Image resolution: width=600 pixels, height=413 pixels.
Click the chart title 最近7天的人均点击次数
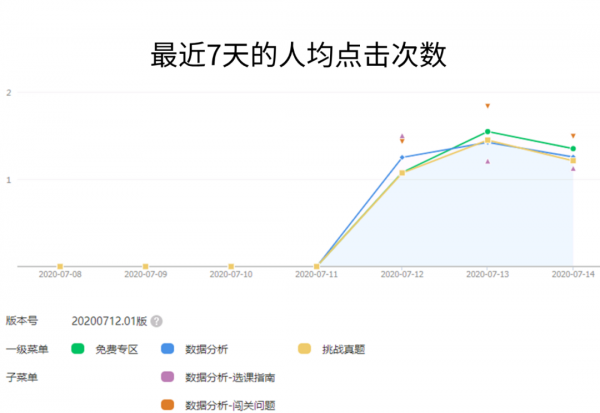(298, 55)
